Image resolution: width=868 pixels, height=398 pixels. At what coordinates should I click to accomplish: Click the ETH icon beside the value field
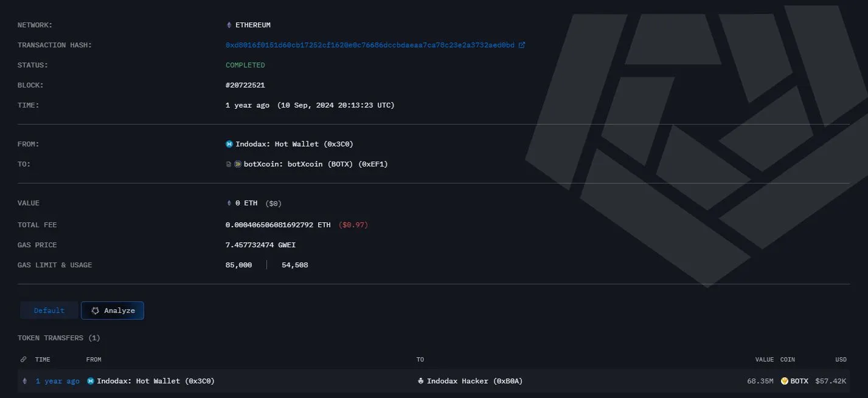click(x=229, y=203)
